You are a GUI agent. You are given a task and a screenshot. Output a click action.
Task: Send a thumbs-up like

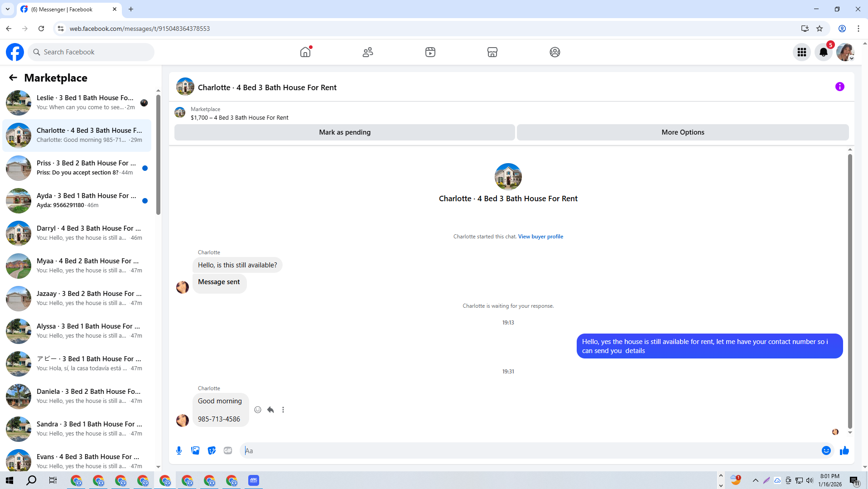click(844, 450)
